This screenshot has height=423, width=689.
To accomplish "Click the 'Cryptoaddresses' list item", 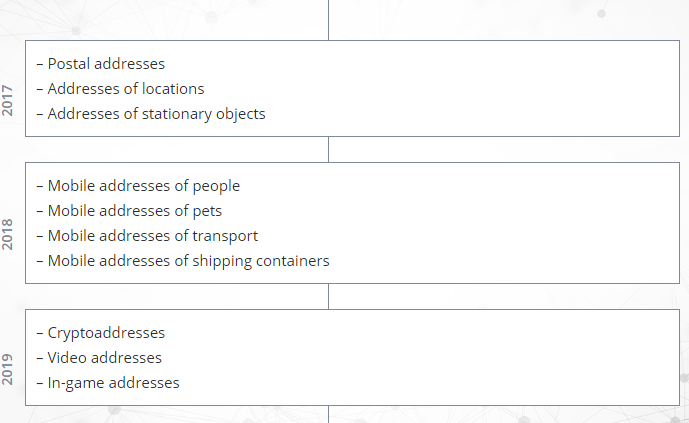I will 106,333.
